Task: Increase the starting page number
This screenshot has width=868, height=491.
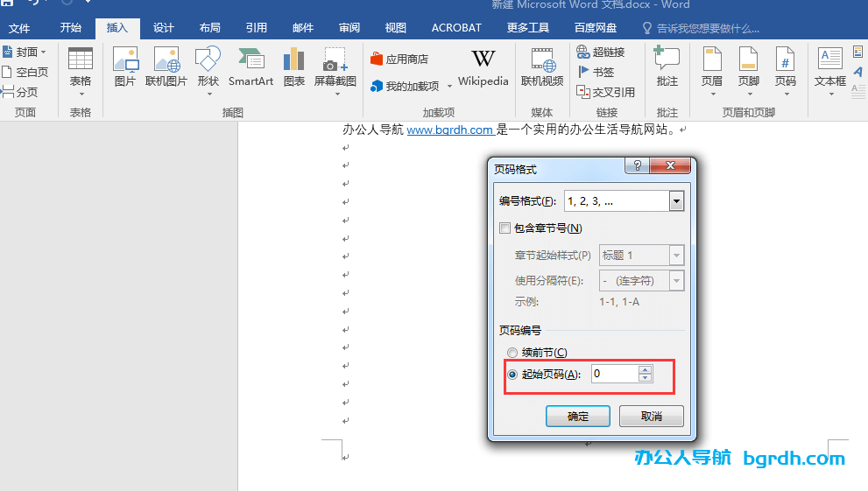Action: [645, 370]
